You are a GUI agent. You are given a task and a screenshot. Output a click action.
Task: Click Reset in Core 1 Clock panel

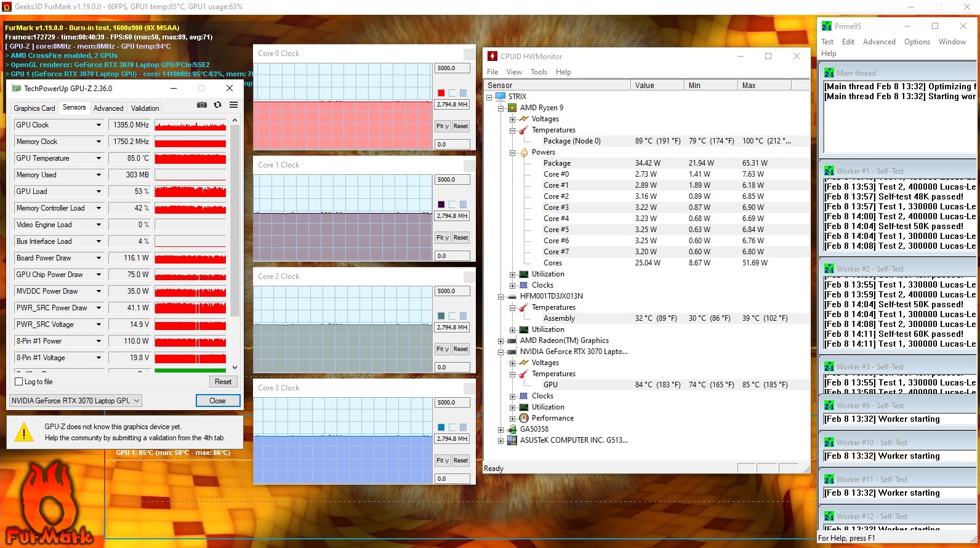tap(460, 238)
